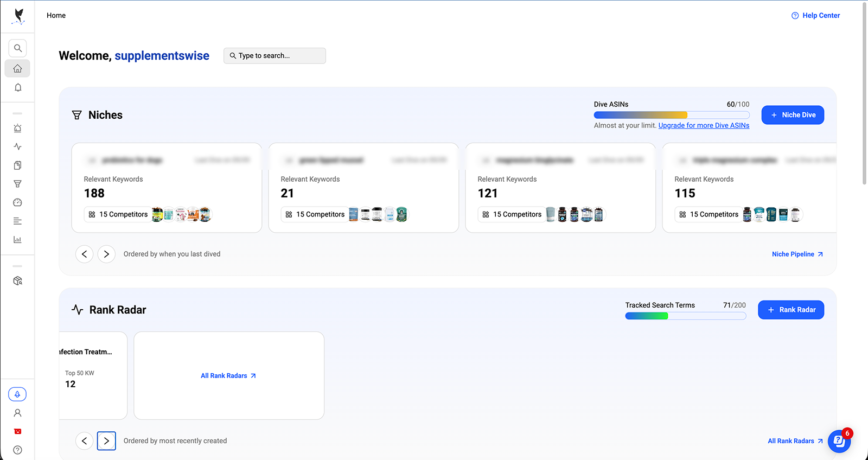Click the rocket icon in sidebar

(17, 394)
